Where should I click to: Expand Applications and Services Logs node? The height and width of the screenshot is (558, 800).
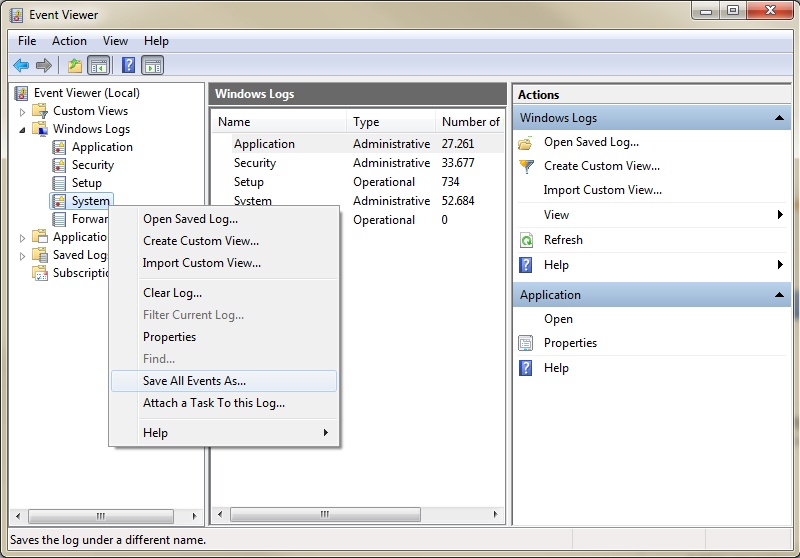click(22, 238)
